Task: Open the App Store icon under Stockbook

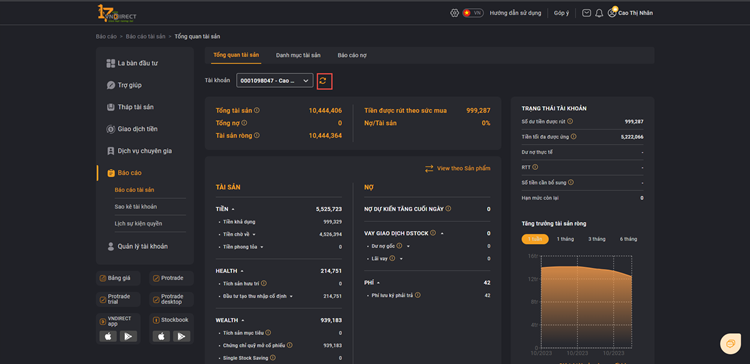Action: 161,336
